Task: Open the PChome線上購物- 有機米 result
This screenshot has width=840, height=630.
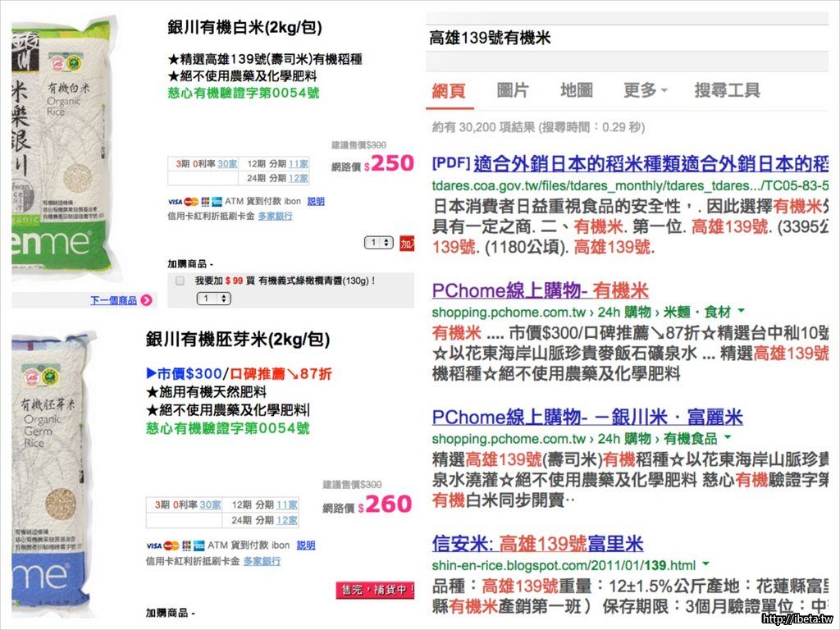Action: (540, 290)
